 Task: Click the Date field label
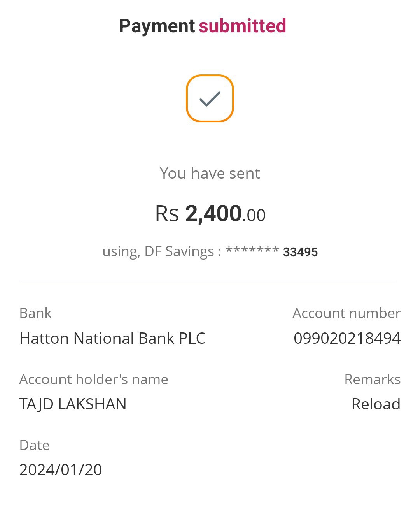click(x=34, y=445)
